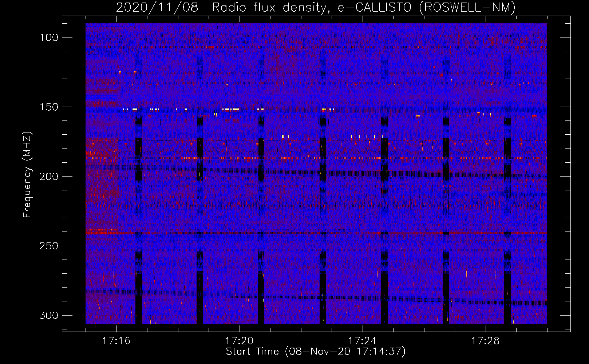This screenshot has width=589, height=364.
Task: Click the 17:16 time tick label
Action: [x=116, y=341]
